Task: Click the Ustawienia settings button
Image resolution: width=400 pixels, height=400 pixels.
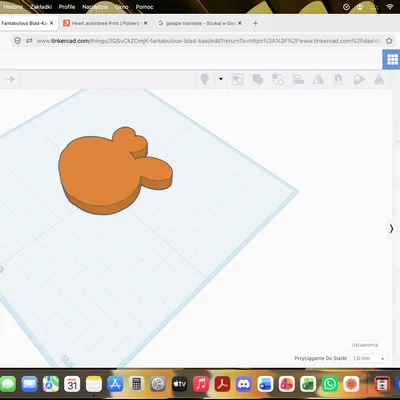Action: point(365,345)
